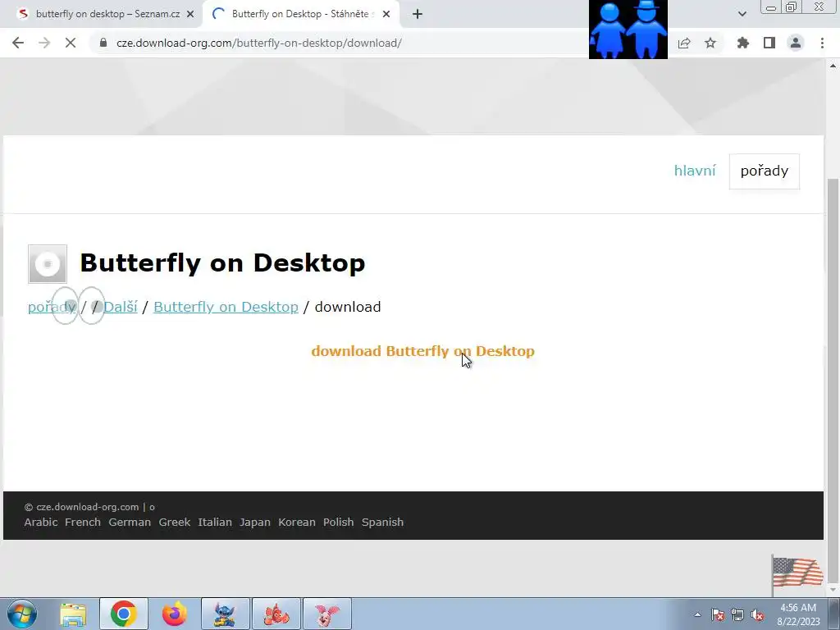Switch site language to Spanish
The width and height of the screenshot is (840, 630).
(382, 523)
